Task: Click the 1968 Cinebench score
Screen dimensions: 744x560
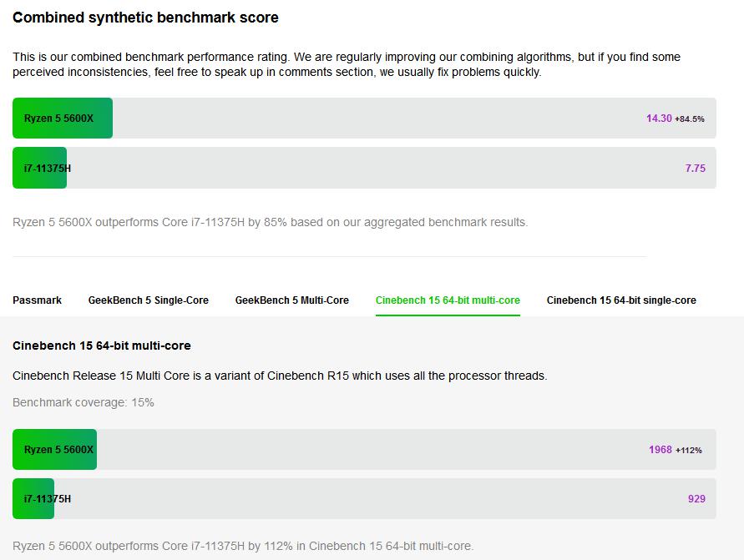Action: coord(660,450)
